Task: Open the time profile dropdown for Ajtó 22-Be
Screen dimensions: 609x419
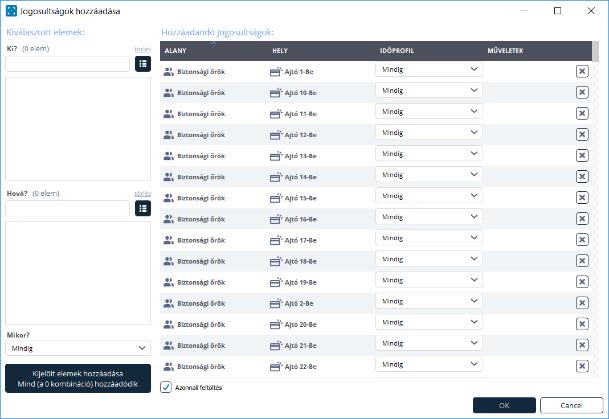Action: 429,364
